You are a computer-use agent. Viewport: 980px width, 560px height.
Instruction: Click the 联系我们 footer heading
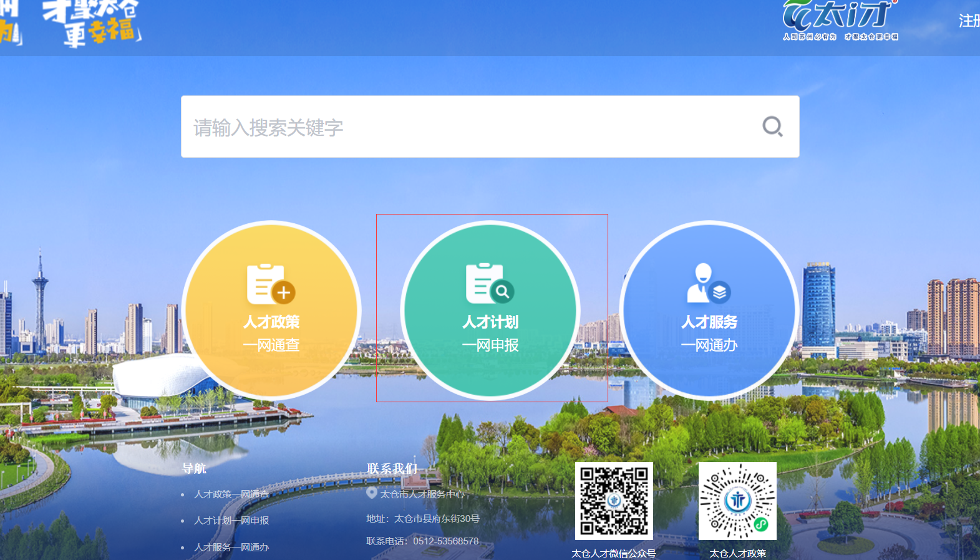(392, 468)
